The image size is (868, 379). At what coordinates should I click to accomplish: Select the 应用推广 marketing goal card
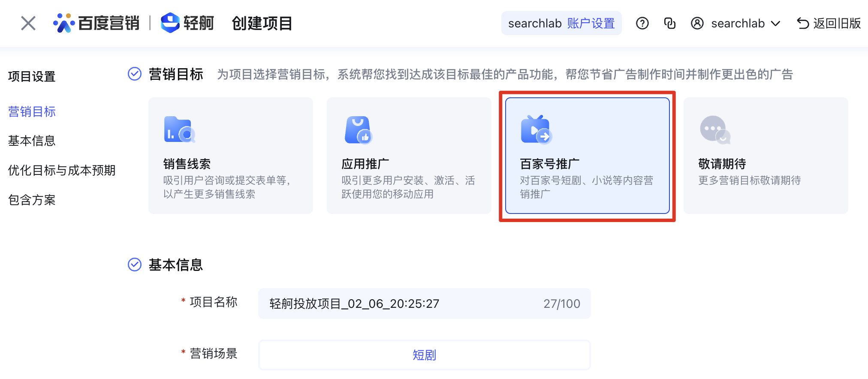point(409,156)
